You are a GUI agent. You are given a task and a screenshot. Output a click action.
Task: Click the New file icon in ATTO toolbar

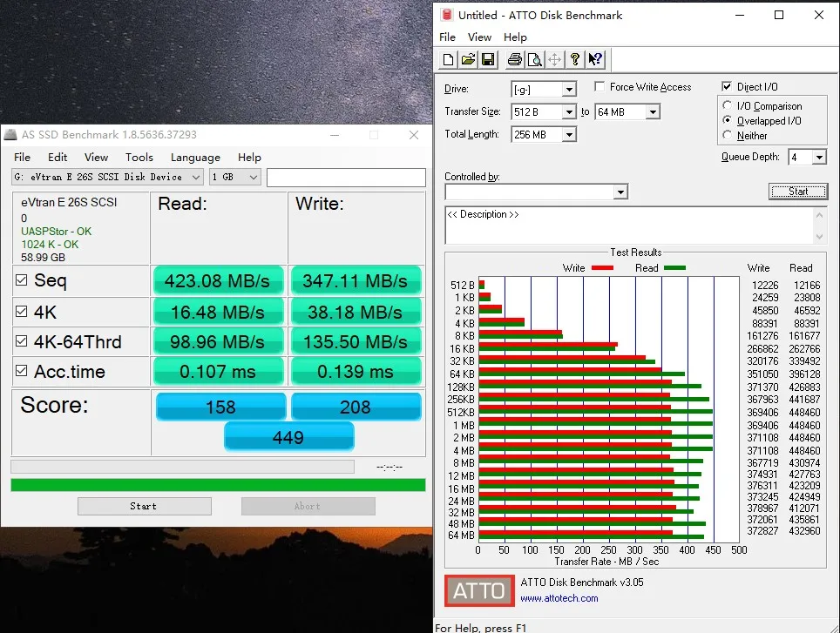point(449,59)
